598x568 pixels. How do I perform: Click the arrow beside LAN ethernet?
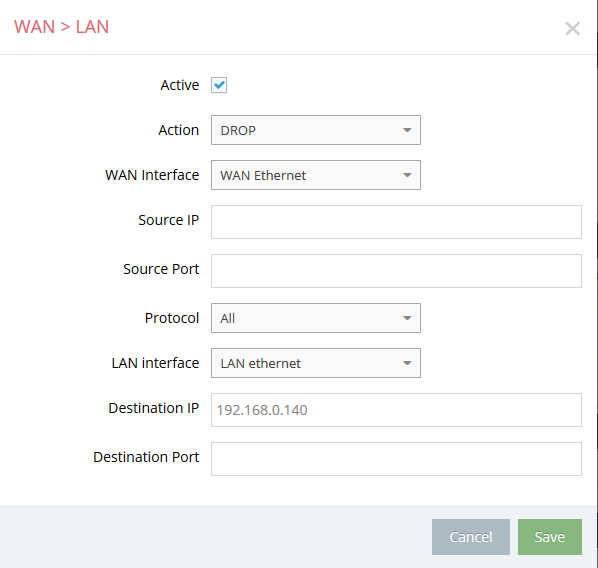(x=407, y=363)
